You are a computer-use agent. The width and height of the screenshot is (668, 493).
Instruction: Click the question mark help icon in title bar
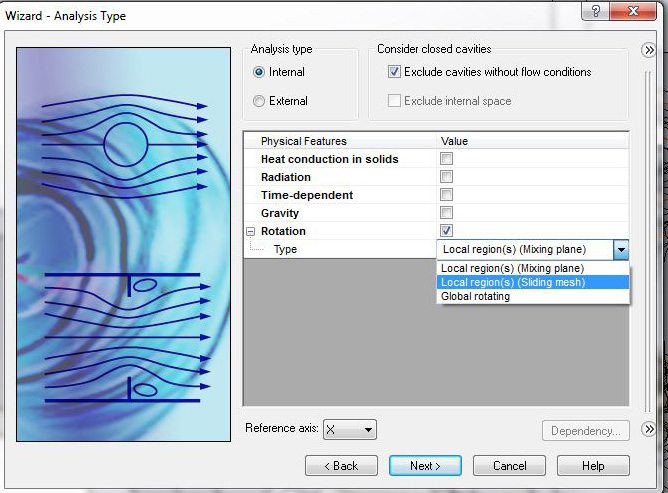point(594,11)
